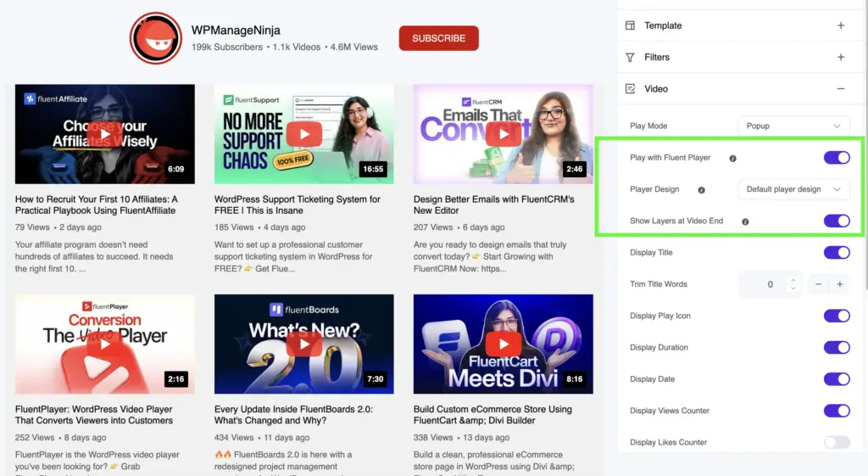868x476 pixels.
Task: Open the Play Mode Popup dropdown
Action: [x=793, y=126]
